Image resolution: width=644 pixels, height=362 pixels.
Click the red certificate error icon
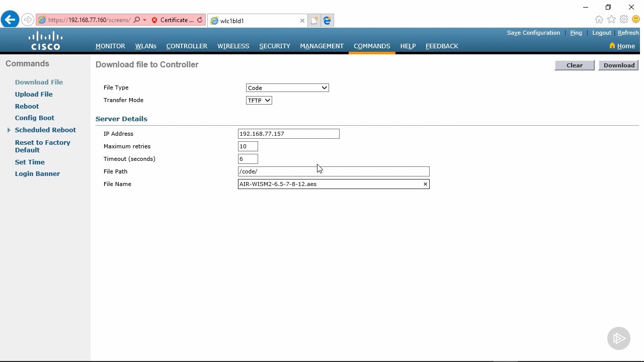(x=154, y=20)
